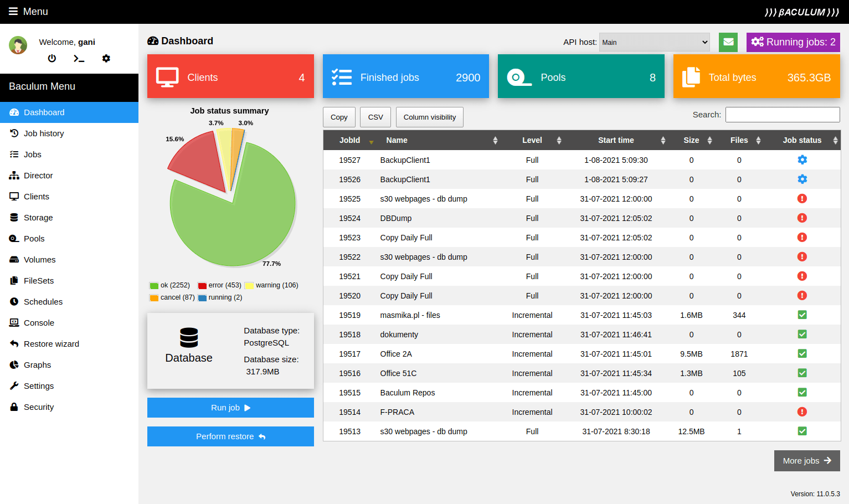849x504 pixels.
Task: Open the console terminal prompt icon
Action: click(x=79, y=58)
